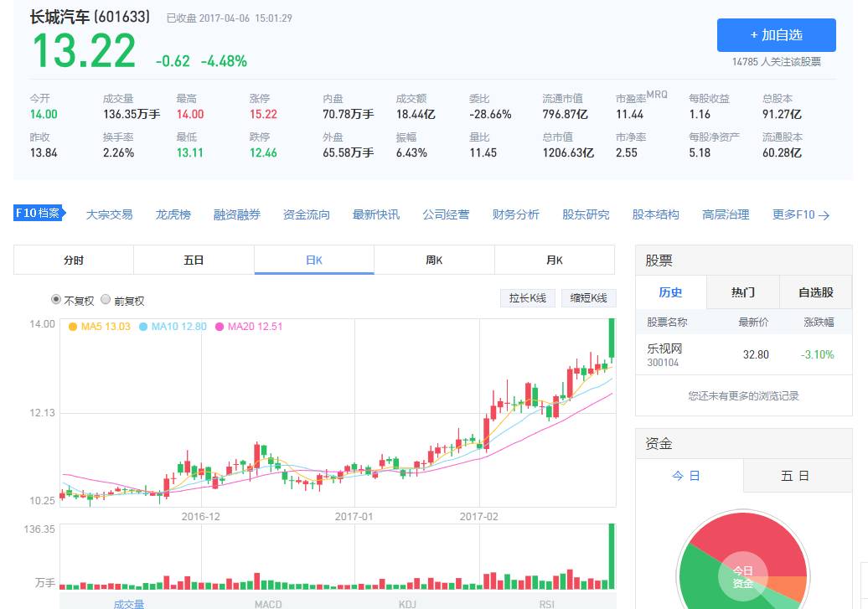The height and width of the screenshot is (609, 868).
Task: Click 股票名称 column header
Action: coord(667,323)
